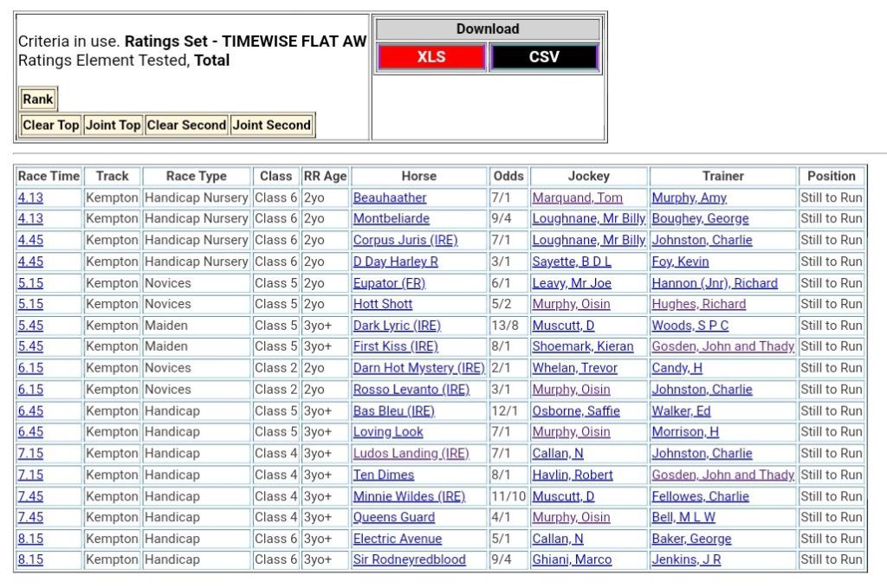Viewport: 887px width, 588px height.
Task: Select the Joint Top filter
Action: 113,125
